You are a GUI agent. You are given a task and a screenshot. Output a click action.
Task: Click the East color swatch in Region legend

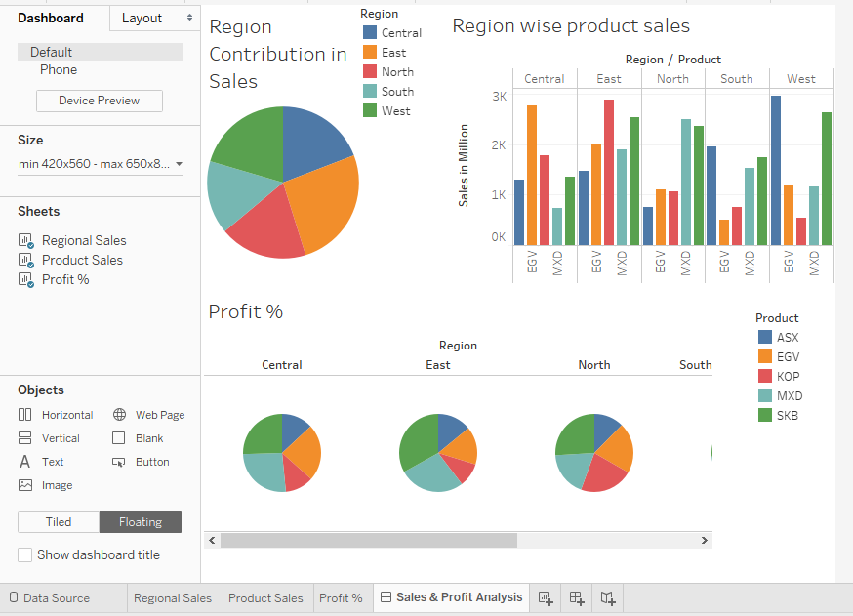tap(370, 53)
